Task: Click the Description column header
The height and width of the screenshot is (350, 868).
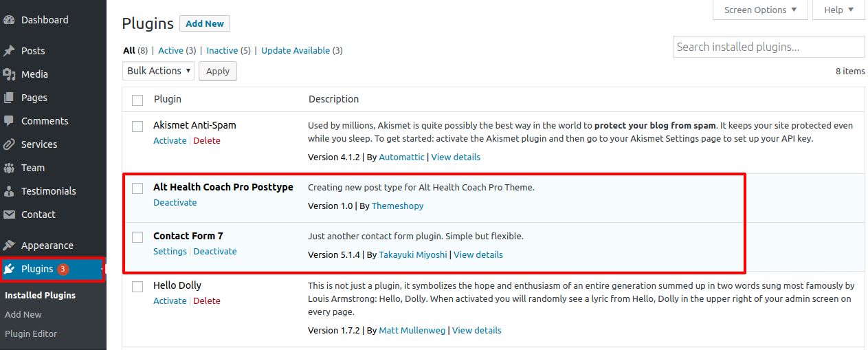Action: (334, 99)
